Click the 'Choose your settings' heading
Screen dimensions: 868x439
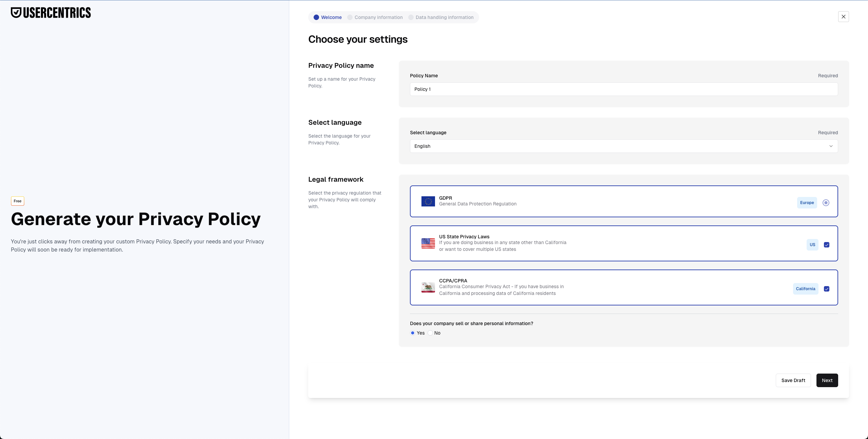[x=358, y=39]
